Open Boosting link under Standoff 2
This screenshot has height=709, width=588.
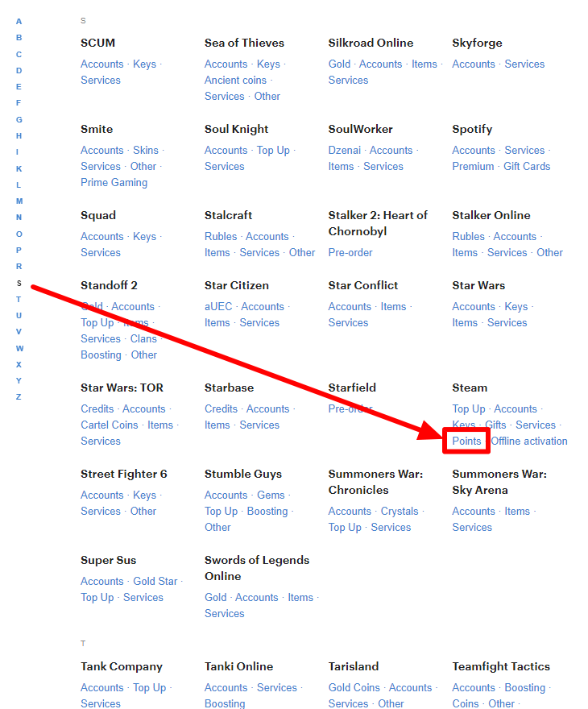[x=101, y=355]
